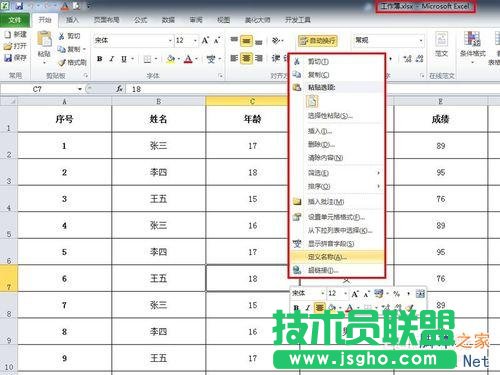Click the fx Insert Function button

[119, 89]
